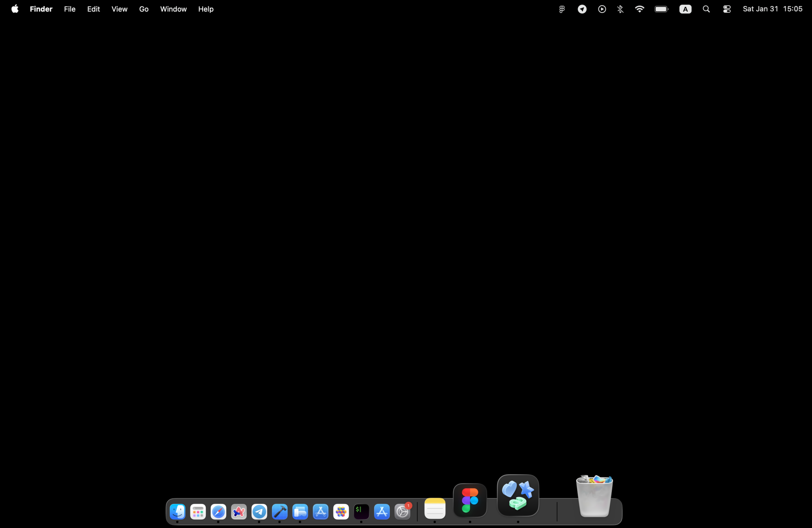Open the Go menu
This screenshot has height=528, width=812.
click(x=144, y=9)
